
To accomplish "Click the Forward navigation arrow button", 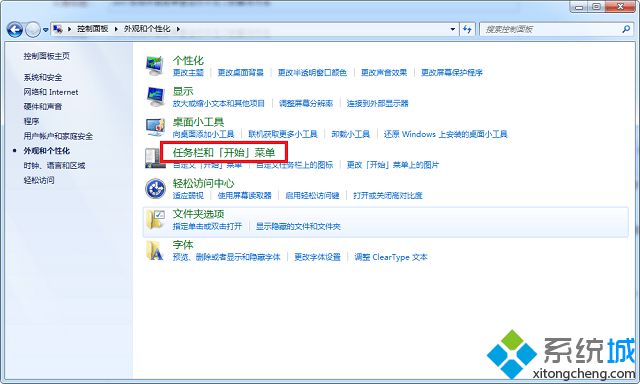I will [33, 29].
